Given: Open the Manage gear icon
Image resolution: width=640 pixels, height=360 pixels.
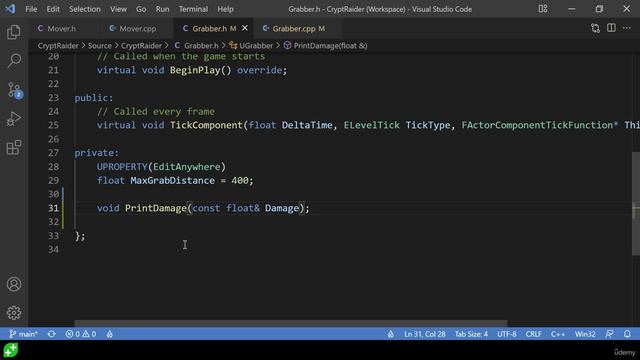Looking at the screenshot, I should [14, 313].
